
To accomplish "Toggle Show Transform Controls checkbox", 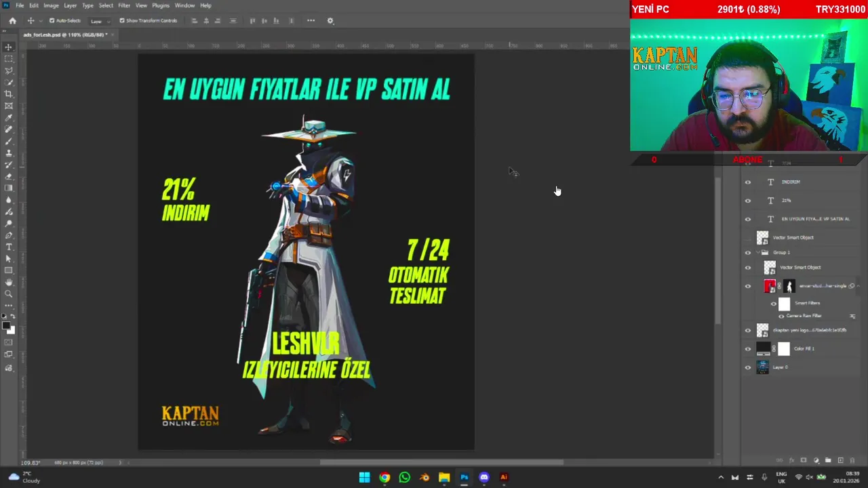I will tap(122, 20).
